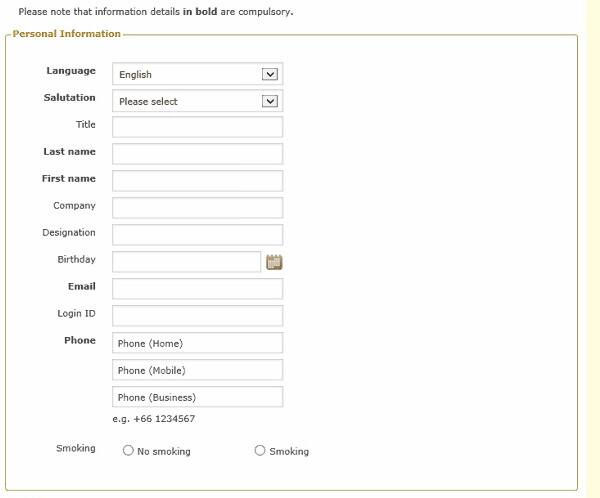
Task: Click the Designation input box
Action: tap(197, 235)
